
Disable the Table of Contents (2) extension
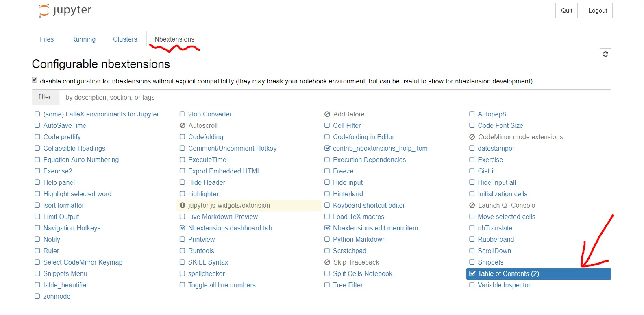pyautogui.click(x=472, y=274)
